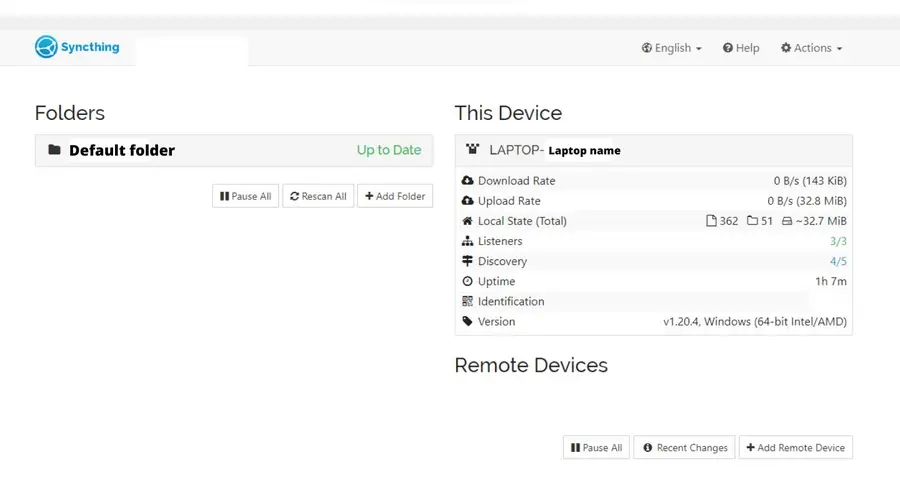
Task: Click the Add Folder button
Action: (x=395, y=196)
